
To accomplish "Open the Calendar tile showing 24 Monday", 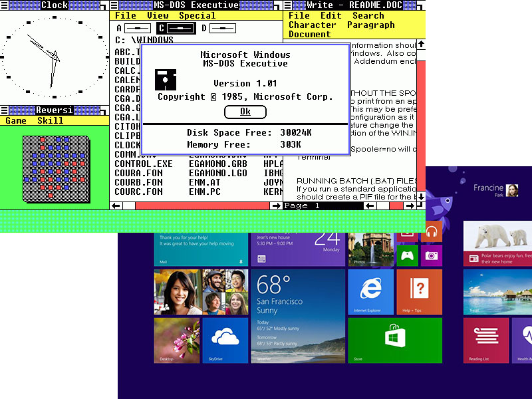I will [x=298, y=249].
